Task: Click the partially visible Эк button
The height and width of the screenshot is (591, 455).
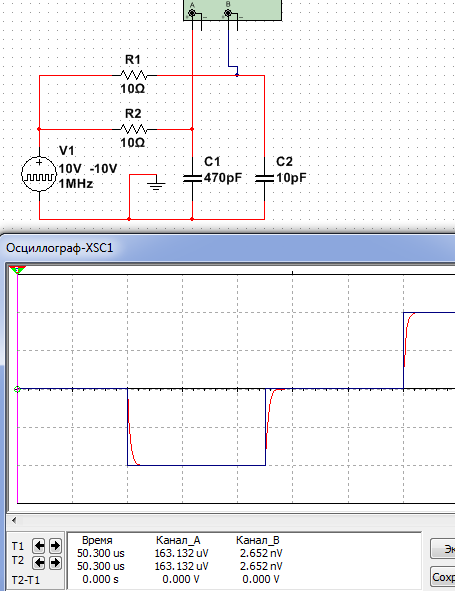Action: coord(443,549)
